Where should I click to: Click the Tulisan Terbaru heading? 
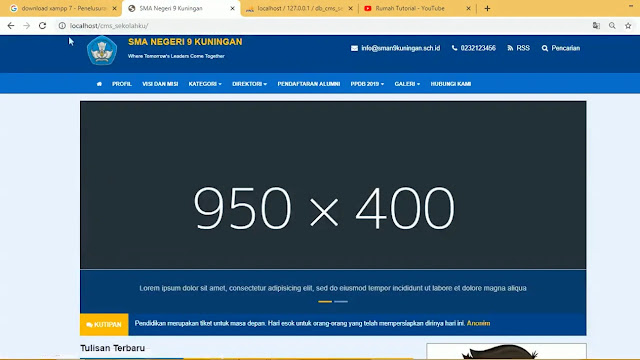[x=113, y=348]
